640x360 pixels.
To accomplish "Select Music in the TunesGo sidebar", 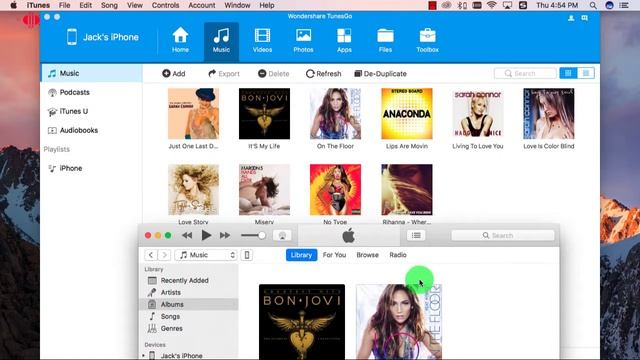I will tap(91, 73).
